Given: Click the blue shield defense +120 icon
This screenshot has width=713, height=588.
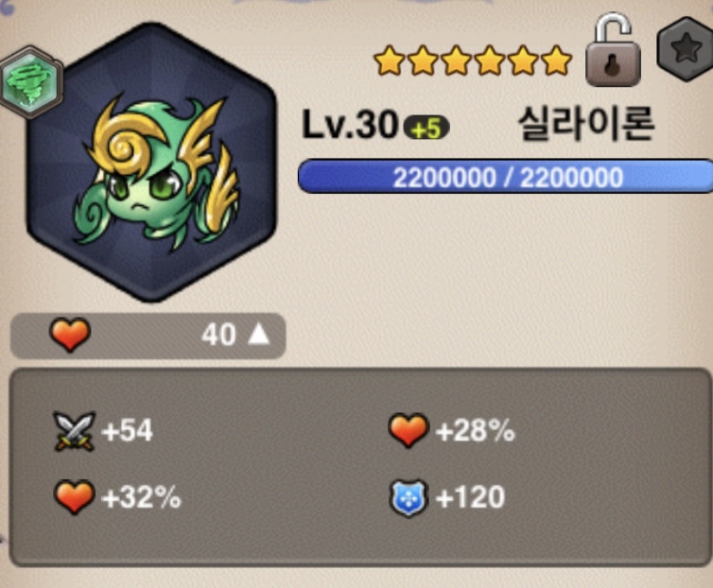Looking at the screenshot, I should (409, 498).
